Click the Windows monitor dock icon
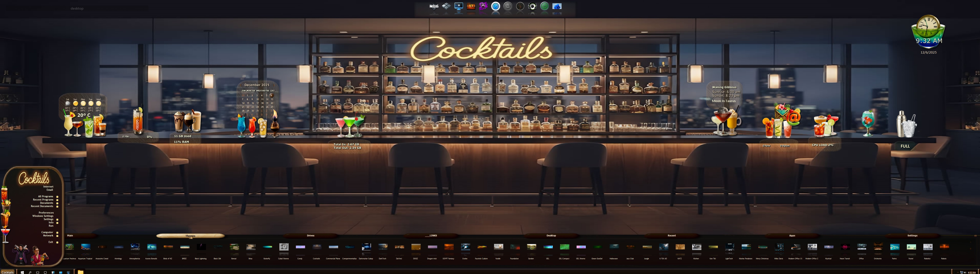Image resolution: width=980 pixels, height=274 pixels. coord(459,7)
